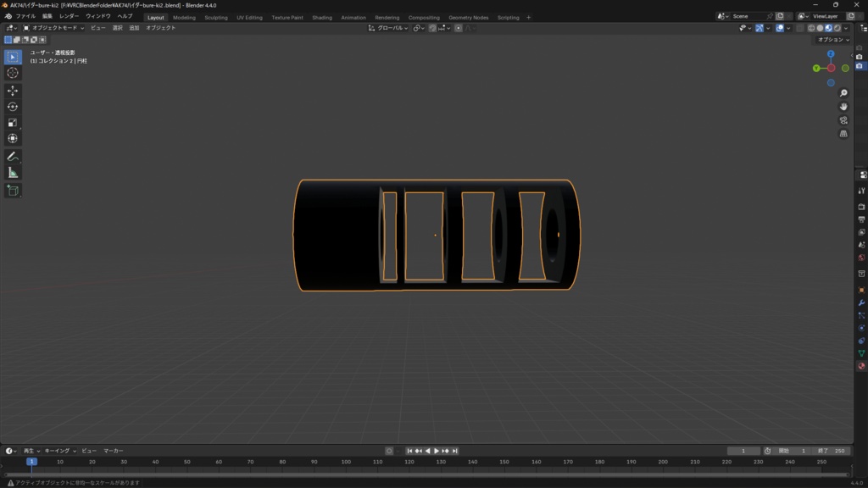Select the Select Box tool
868x488 pixels.
tap(13, 57)
